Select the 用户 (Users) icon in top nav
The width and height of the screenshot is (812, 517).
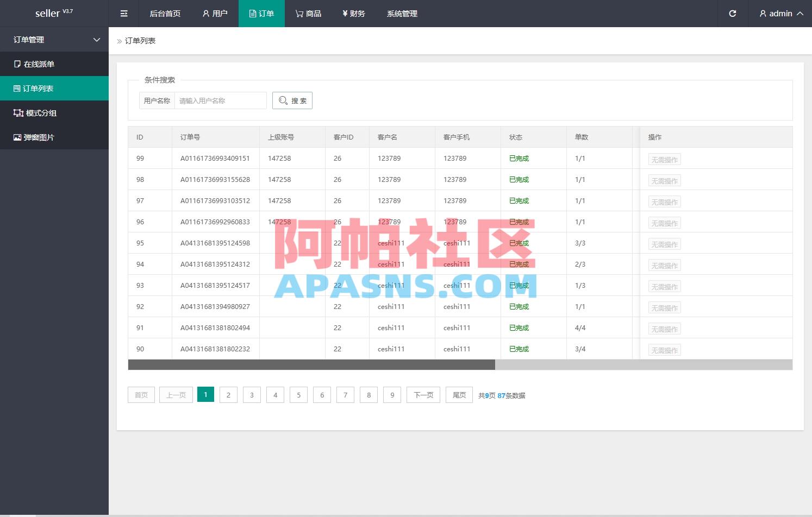point(205,14)
